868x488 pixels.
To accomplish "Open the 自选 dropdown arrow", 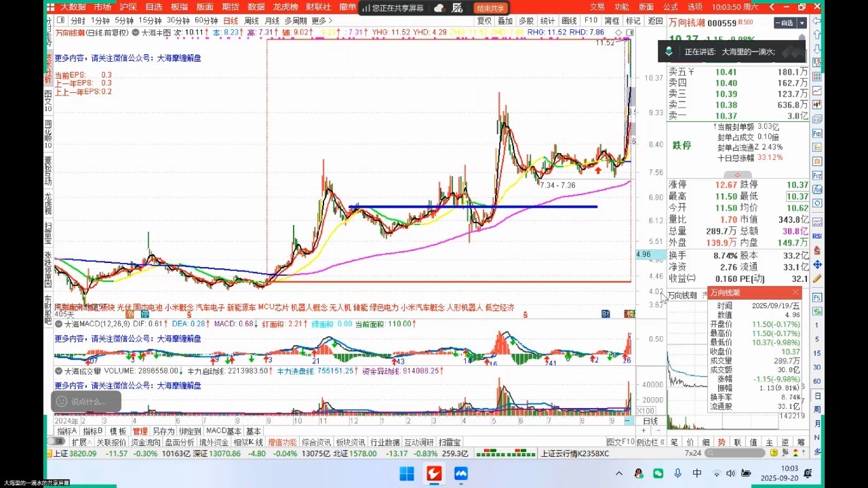I will (x=802, y=22).
